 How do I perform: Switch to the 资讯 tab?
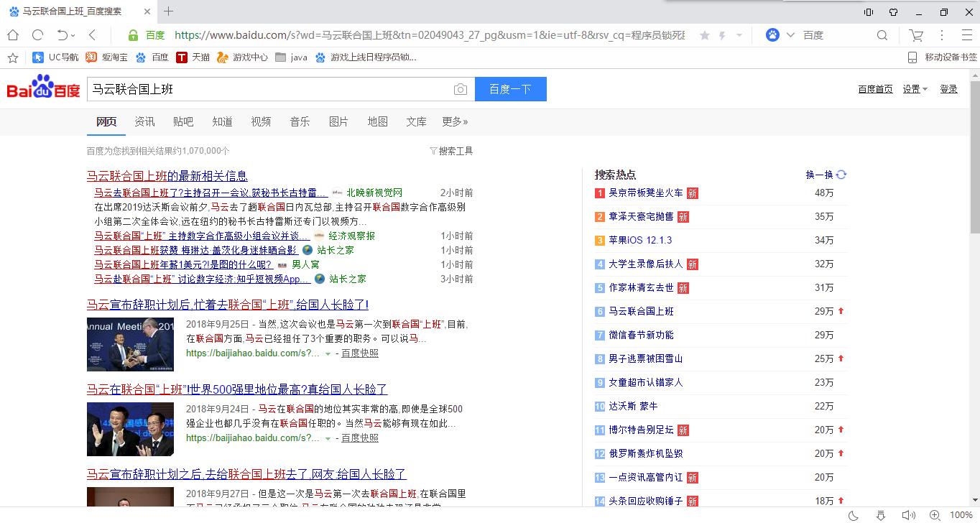(x=144, y=121)
